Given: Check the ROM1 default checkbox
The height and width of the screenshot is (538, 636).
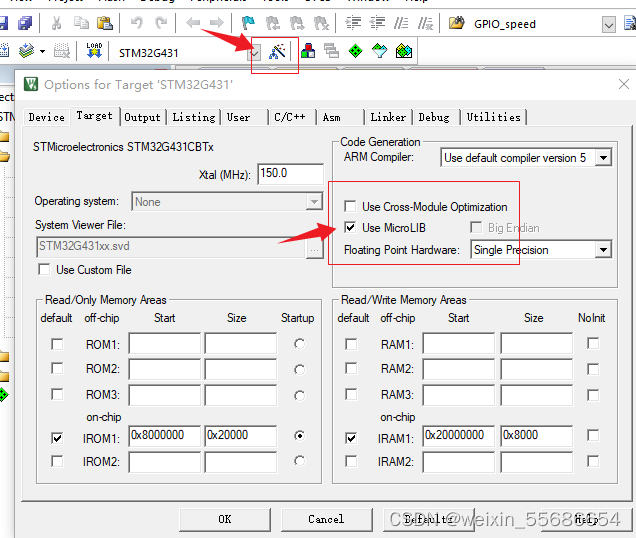Looking at the screenshot, I should pos(57,344).
